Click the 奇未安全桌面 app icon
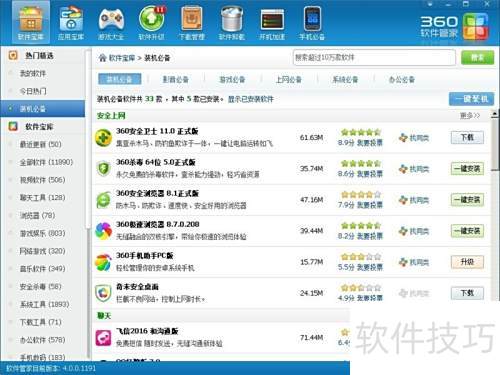Screen dimensions: 500x375 pos(104,293)
